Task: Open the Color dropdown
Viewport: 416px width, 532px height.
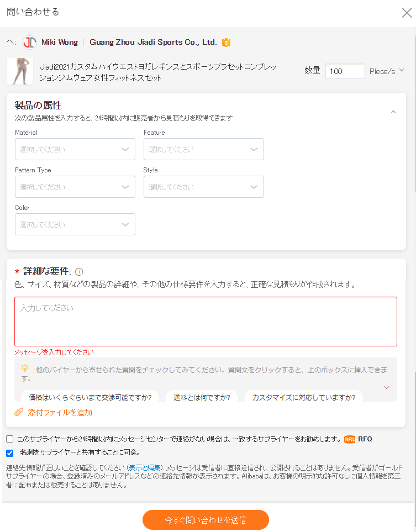Action: coord(75,224)
